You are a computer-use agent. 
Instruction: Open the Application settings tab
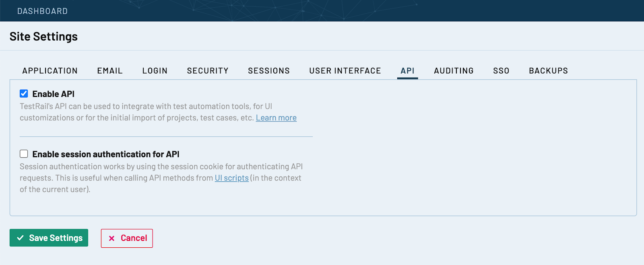coord(50,71)
